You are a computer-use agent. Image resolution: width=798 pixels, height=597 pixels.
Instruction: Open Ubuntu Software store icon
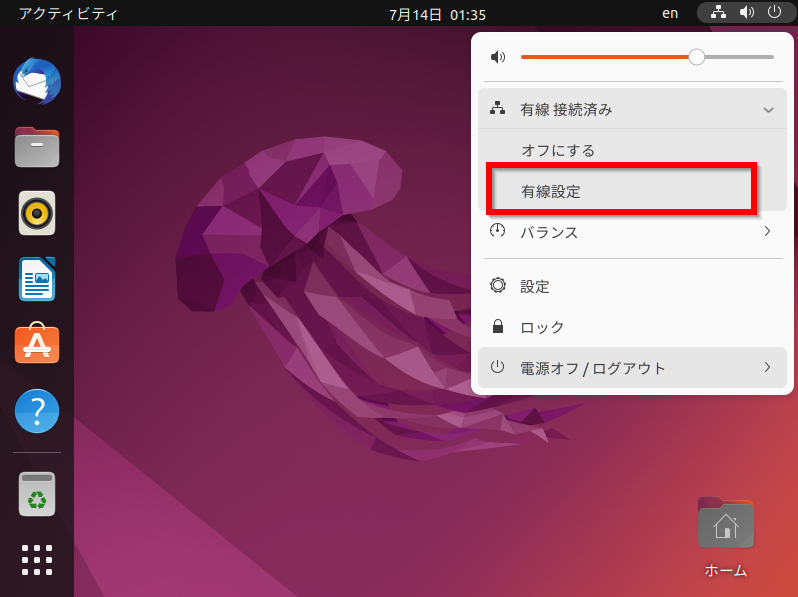tap(37, 343)
